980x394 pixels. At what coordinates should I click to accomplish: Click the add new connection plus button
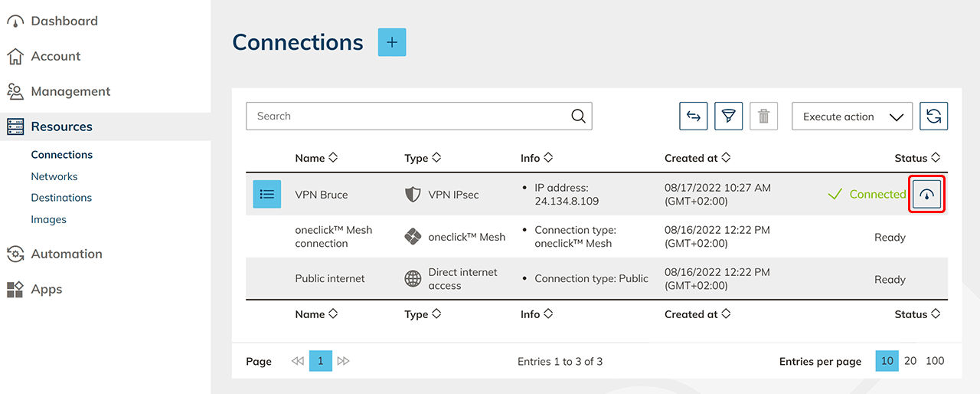(392, 42)
